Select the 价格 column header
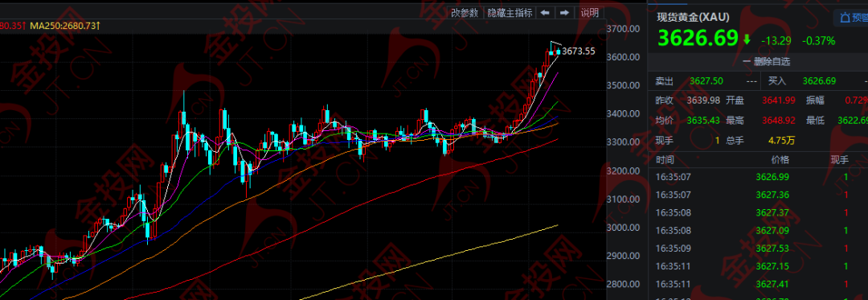868x300 pixels. coord(780,160)
